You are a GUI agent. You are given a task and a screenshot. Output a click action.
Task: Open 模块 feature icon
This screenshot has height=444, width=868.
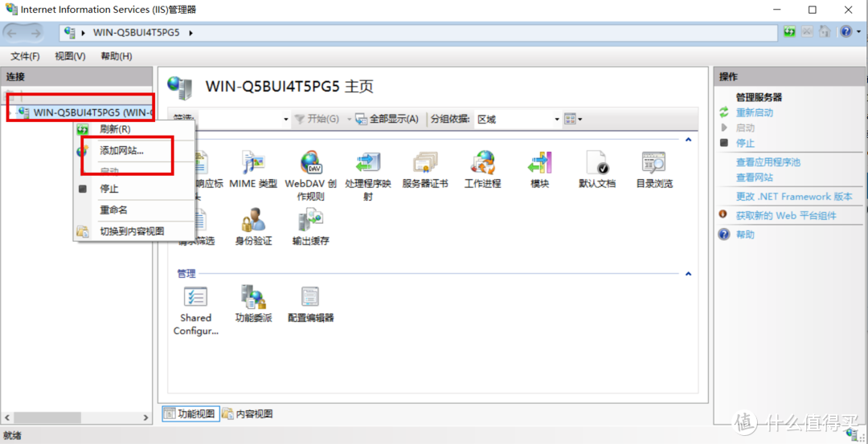point(540,169)
